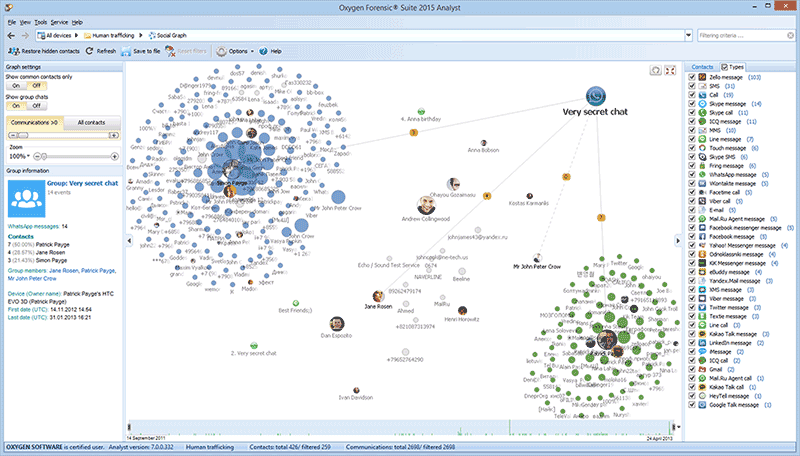Click the Very secret chat WhatsApp node

point(595,96)
